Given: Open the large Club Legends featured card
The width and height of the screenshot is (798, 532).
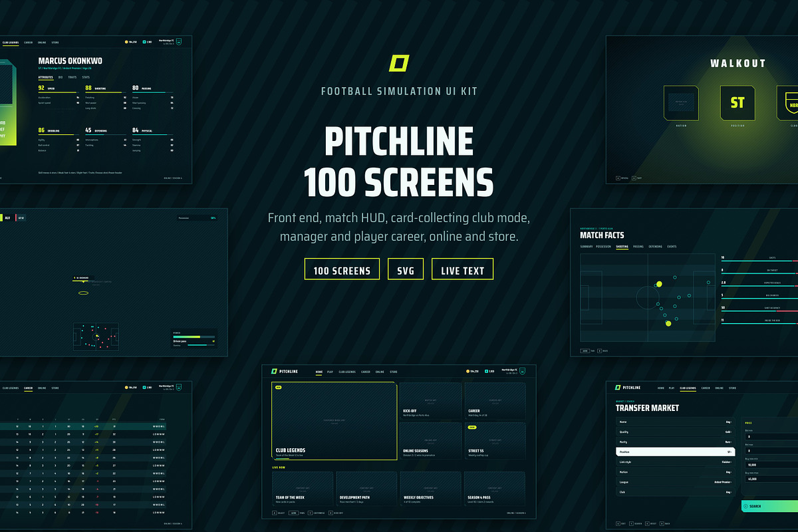Looking at the screenshot, I should pyautogui.click(x=334, y=422).
